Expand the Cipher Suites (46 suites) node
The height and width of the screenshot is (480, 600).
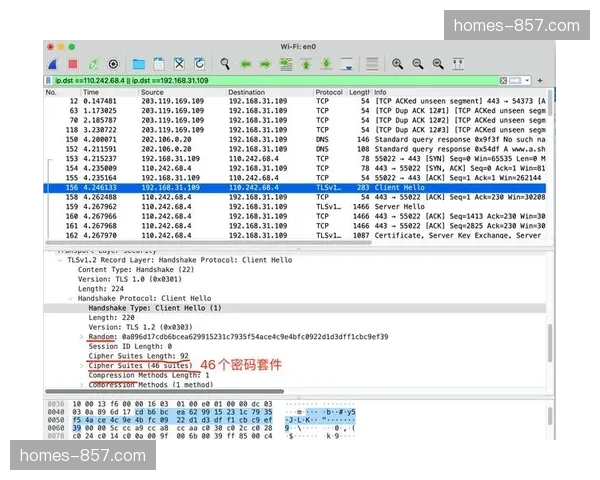pos(82,366)
